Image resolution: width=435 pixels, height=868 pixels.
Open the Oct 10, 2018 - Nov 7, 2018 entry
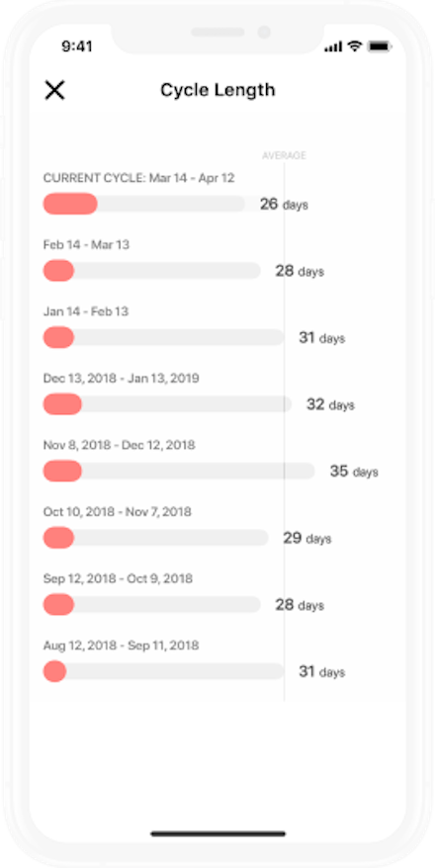[x=118, y=511]
